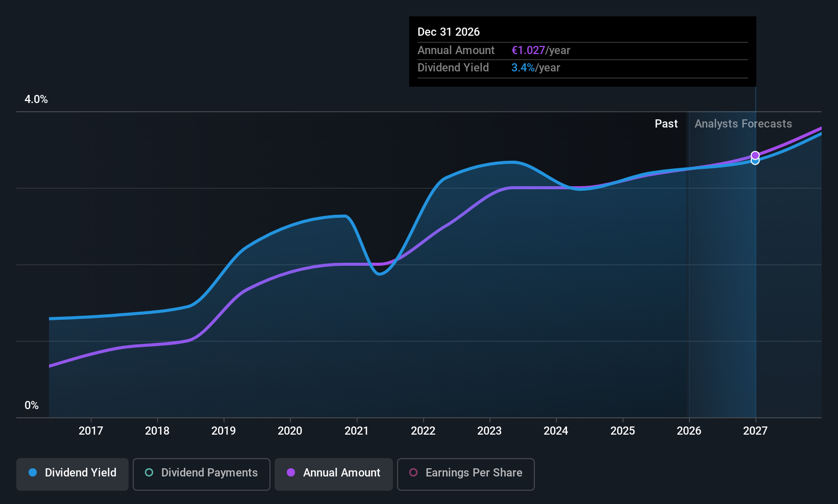The width and height of the screenshot is (838, 504).
Task: Select the purple forecast marker on the chart
Action: tap(755, 155)
